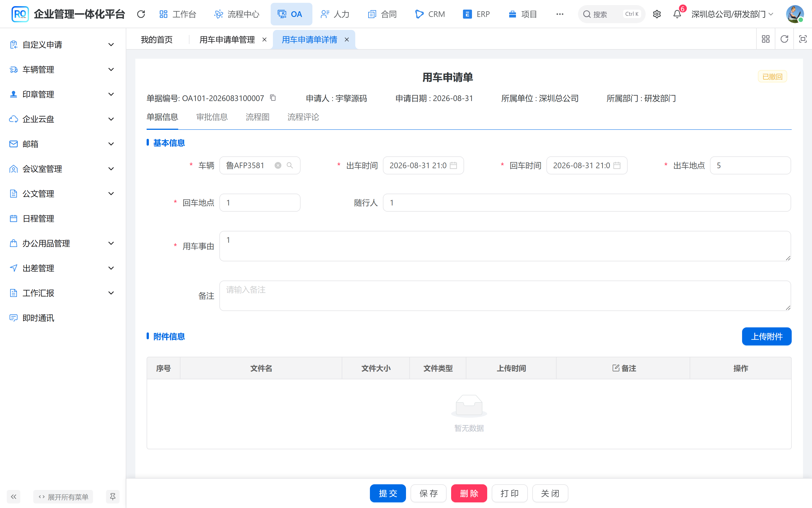Toggle fullscreen content icon

803,39
